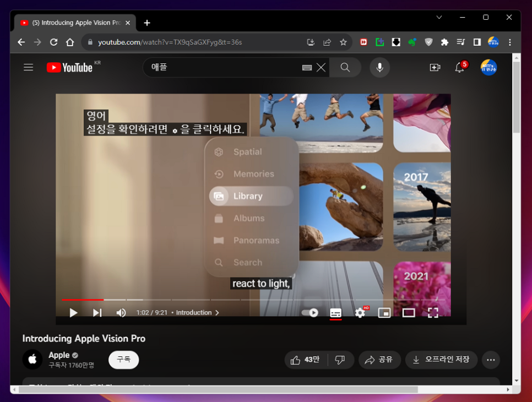Share this page from the address bar

click(327, 42)
